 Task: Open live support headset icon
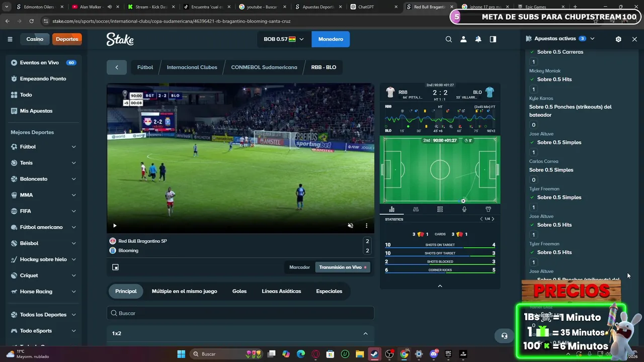click(x=505, y=336)
